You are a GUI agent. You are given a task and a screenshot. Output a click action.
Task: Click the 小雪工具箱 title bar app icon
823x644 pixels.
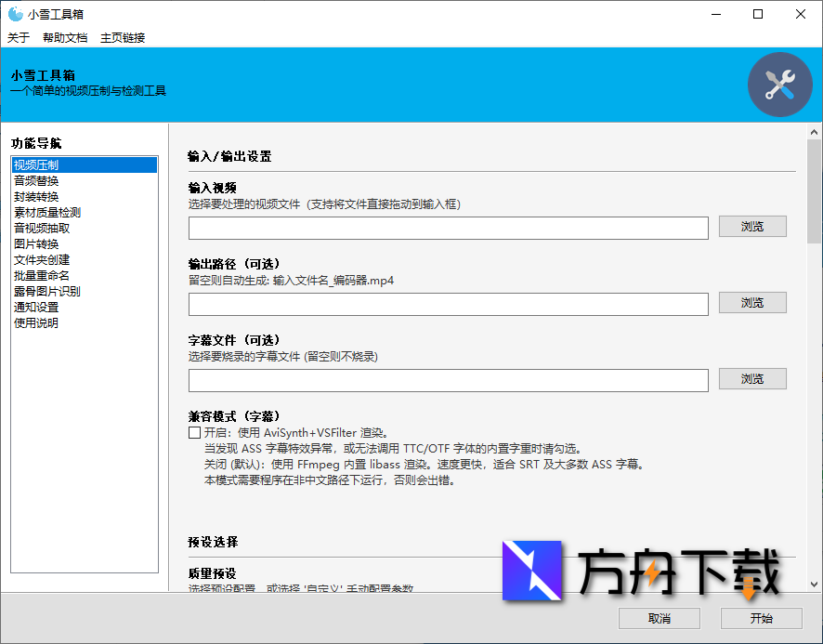(13, 14)
